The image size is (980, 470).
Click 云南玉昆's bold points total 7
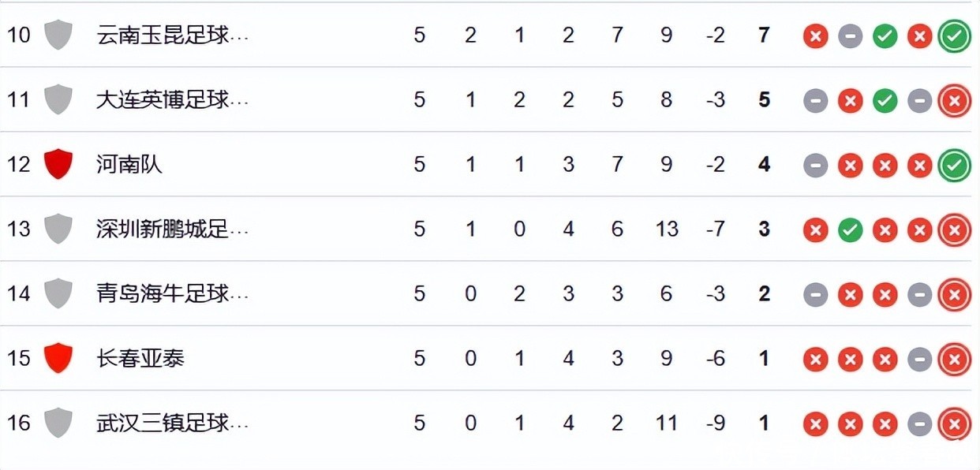tap(763, 35)
